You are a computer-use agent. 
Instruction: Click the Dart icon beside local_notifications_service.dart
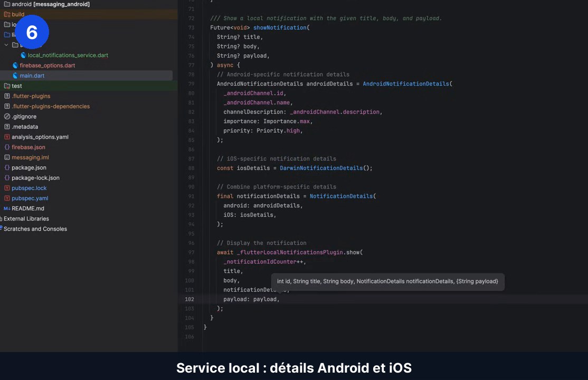coord(23,55)
